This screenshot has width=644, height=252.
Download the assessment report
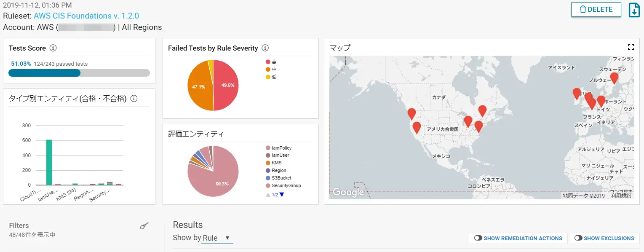(x=634, y=10)
